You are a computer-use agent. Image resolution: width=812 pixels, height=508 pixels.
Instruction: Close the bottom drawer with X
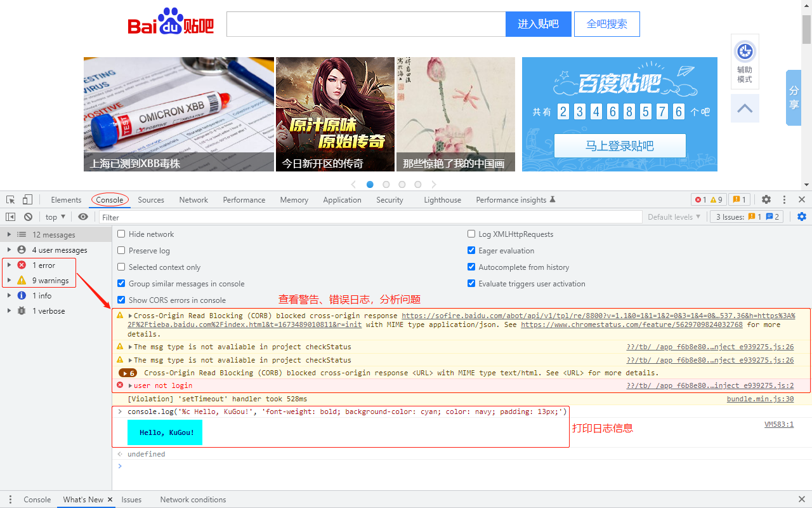802,500
